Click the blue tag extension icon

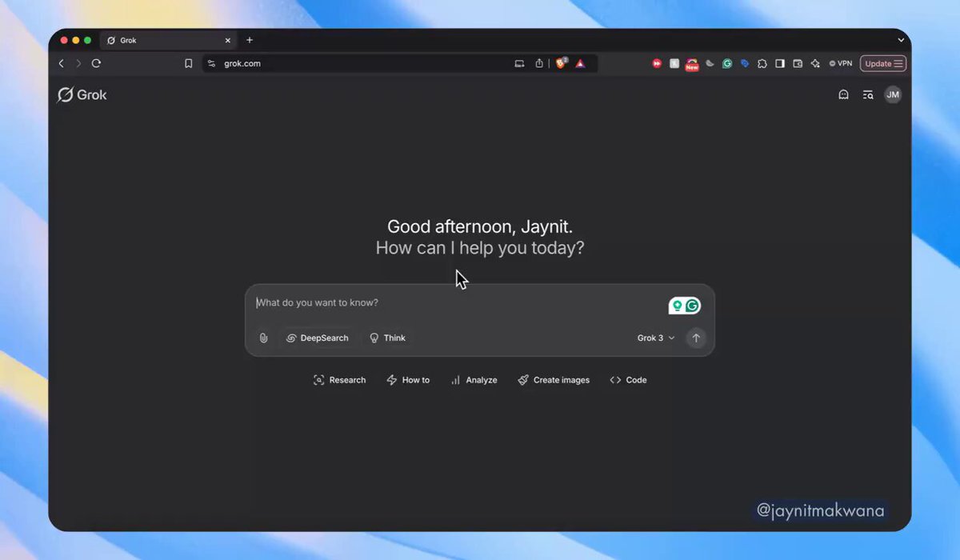(x=745, y=63)
